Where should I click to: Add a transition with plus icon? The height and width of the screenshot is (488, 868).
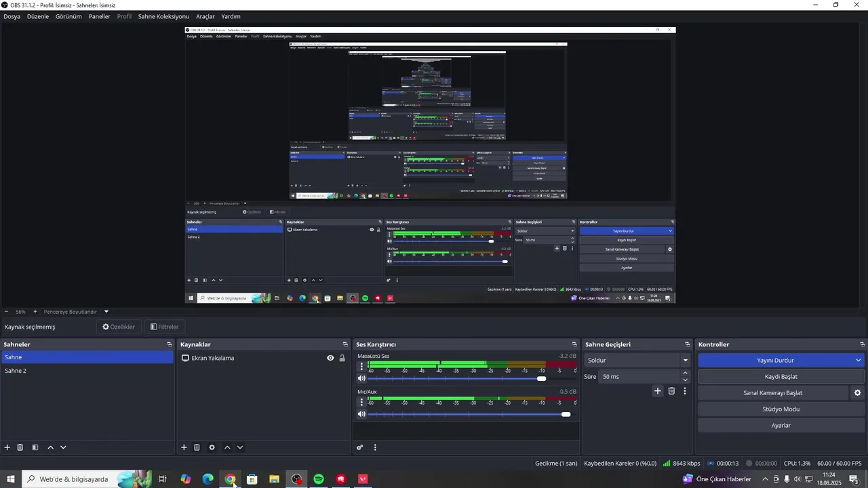click(657, 391)
